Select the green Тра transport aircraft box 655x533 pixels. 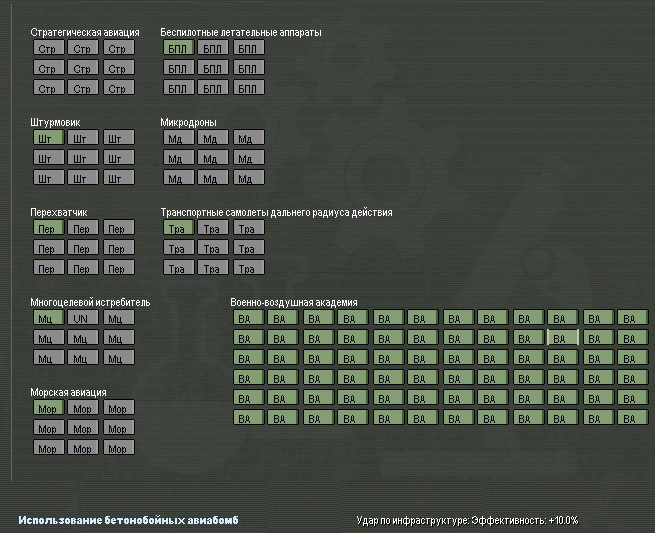pyautogui.click(x=178, y=228)
